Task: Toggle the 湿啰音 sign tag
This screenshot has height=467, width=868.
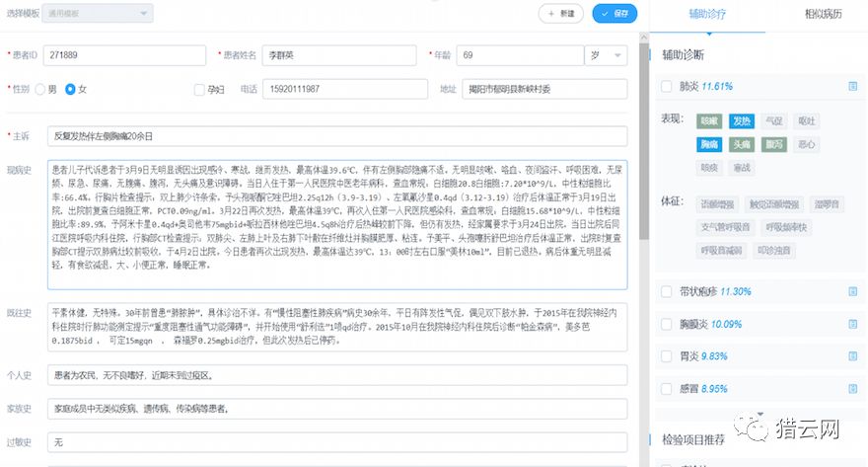Action: pos(827,204)
